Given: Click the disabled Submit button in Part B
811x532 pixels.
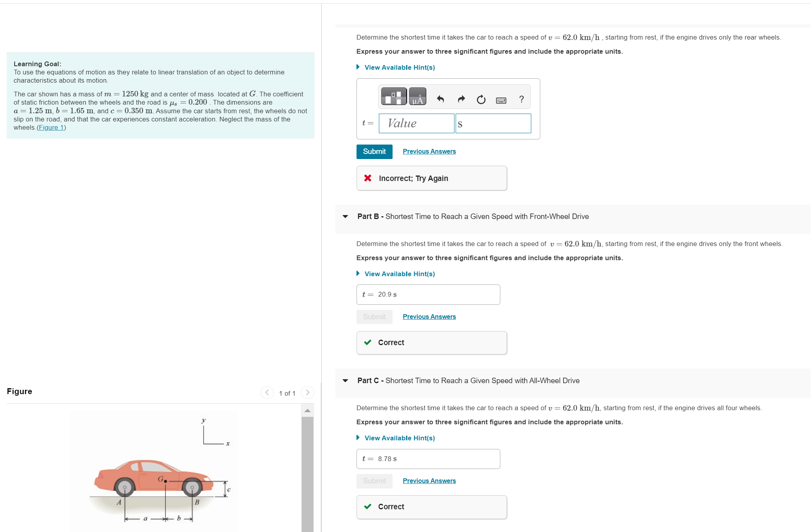Looking at the screenshot, I should 374,317.
